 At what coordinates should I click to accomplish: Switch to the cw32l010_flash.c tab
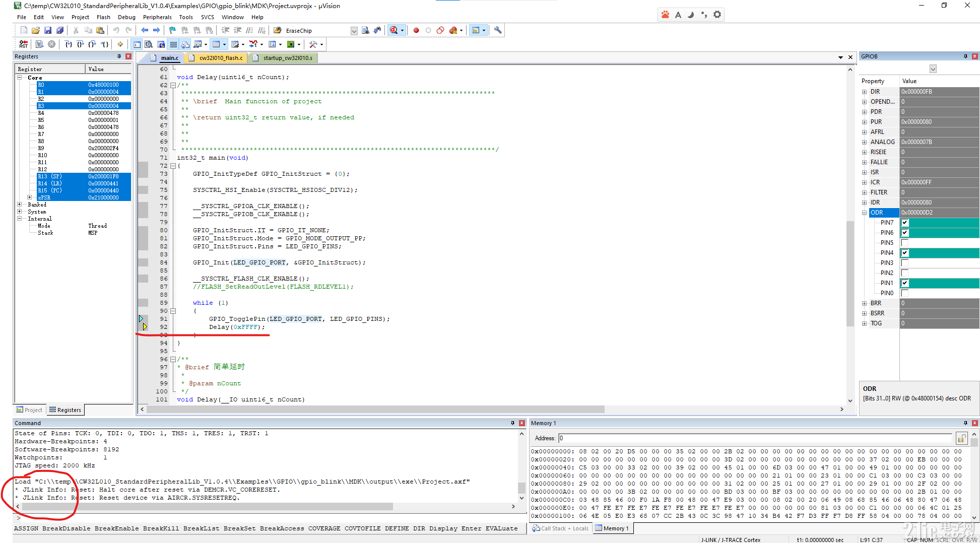tap(216, 58)
